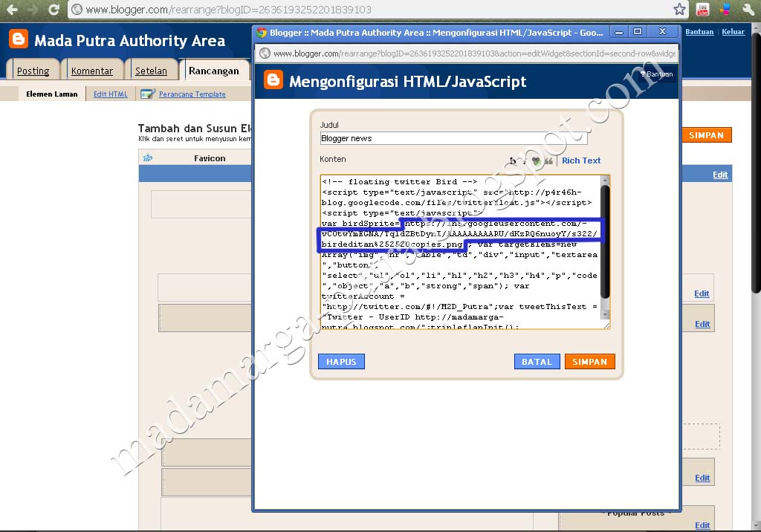
Task: Click the Keluar sign-out link
Action: point(733,31)
